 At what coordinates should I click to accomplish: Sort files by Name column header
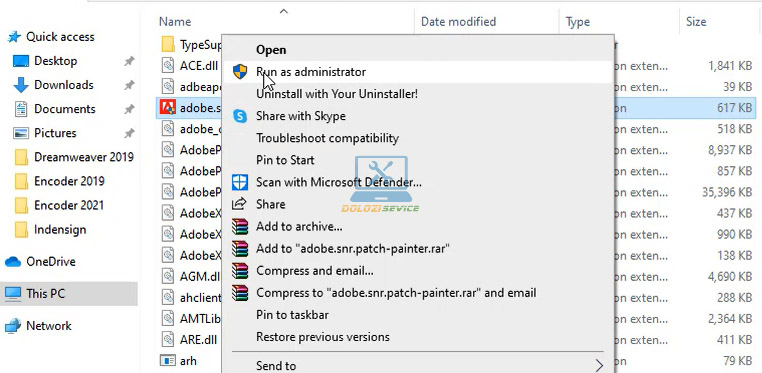point(175,22)
